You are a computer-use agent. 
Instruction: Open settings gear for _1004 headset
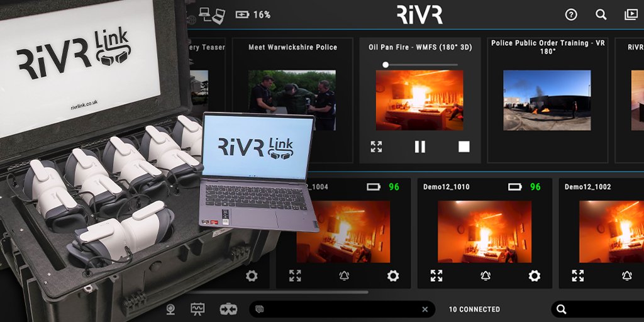pyautogui.click(x=392, y=275)
